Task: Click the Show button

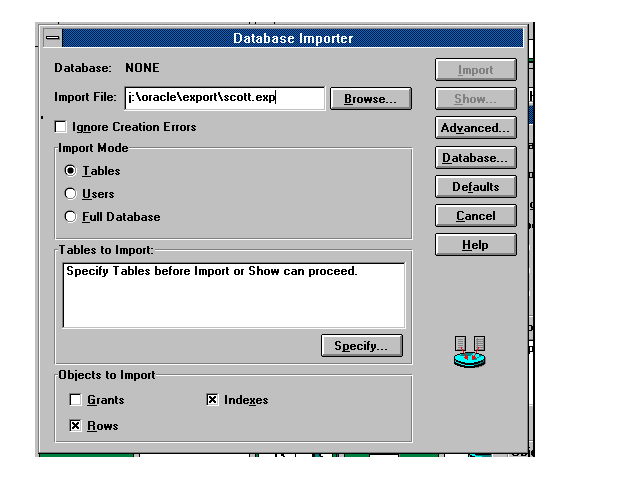Action: [476, 99]
